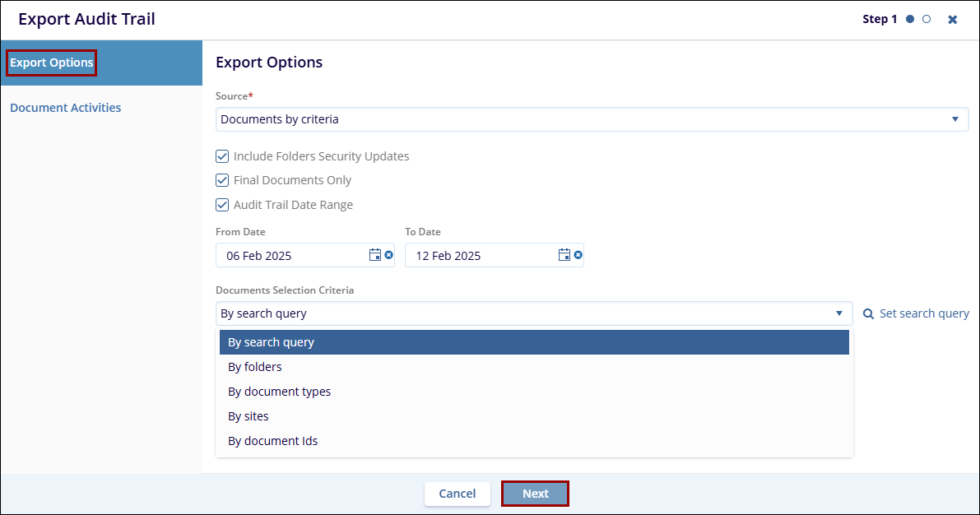Switch to Document Activities in sidebar
Screen dimensions: 980x515
(x=66, y=108)
